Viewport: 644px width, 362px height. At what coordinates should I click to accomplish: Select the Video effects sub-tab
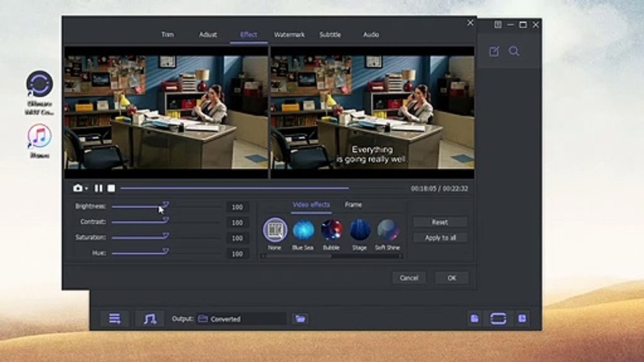pyautogui.click(x=311, y=205)
